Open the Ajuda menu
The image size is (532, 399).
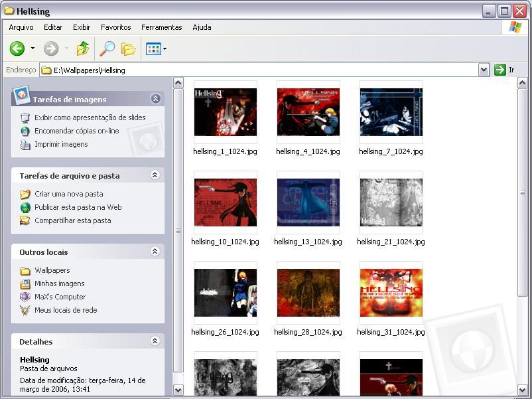point(202,27)
